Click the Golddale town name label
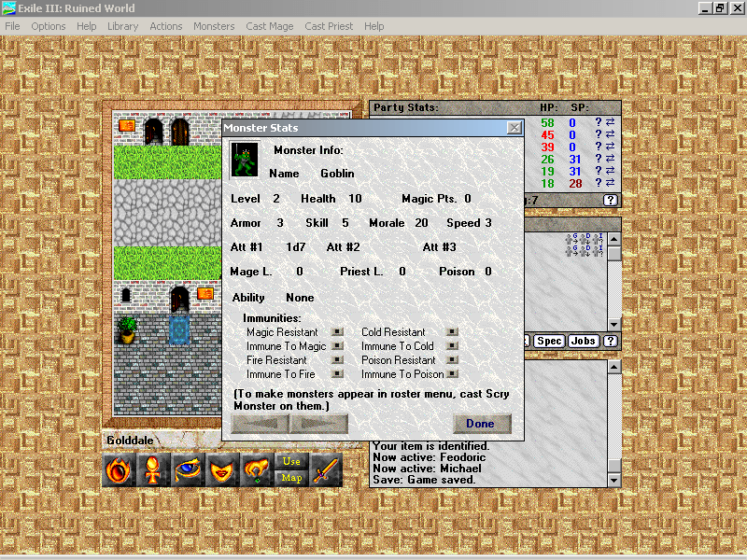 [130, 441]
